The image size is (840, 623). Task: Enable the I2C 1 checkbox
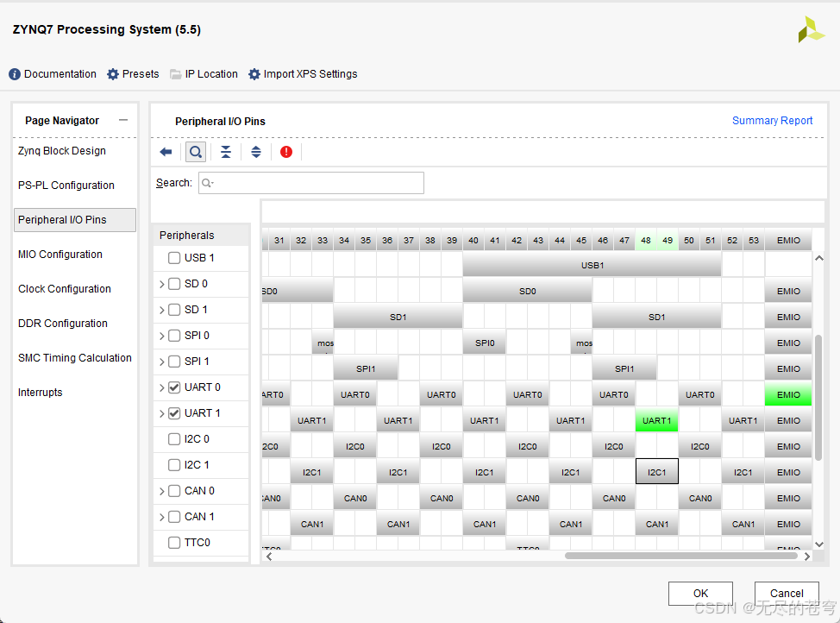[x=174, y=465]
